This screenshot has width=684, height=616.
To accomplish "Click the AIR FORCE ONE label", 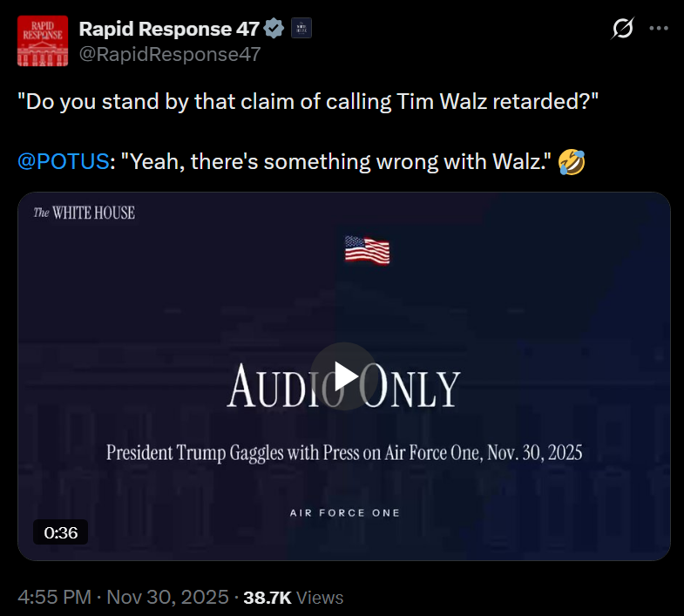I will pos(345,512).
